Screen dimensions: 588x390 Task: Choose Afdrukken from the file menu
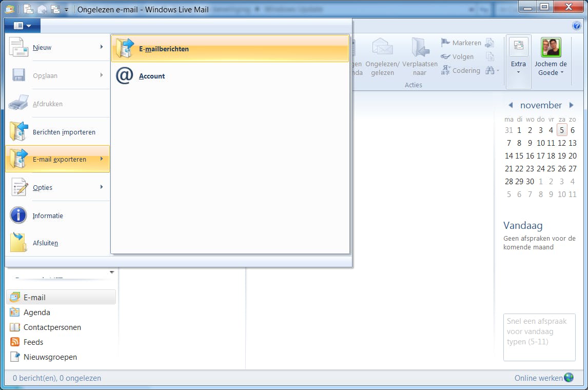tap(57, 104)
